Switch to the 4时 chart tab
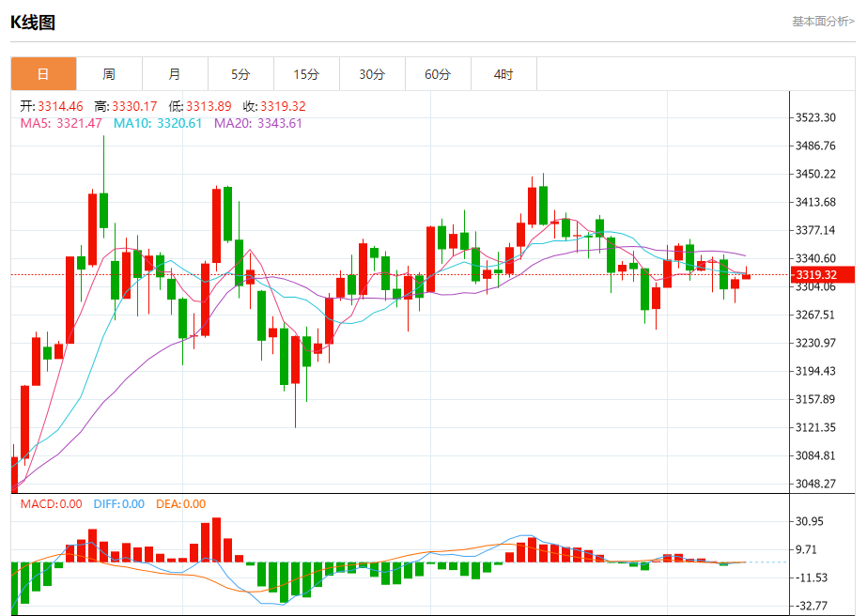The height and width of the screenshot is (616, 867). 503,74
